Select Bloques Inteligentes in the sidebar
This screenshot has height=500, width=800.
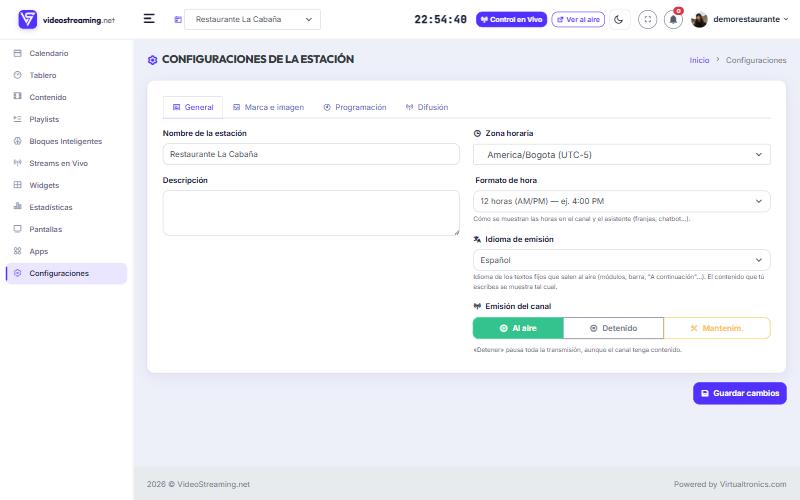pyautogui.click(x=66, y=141)
